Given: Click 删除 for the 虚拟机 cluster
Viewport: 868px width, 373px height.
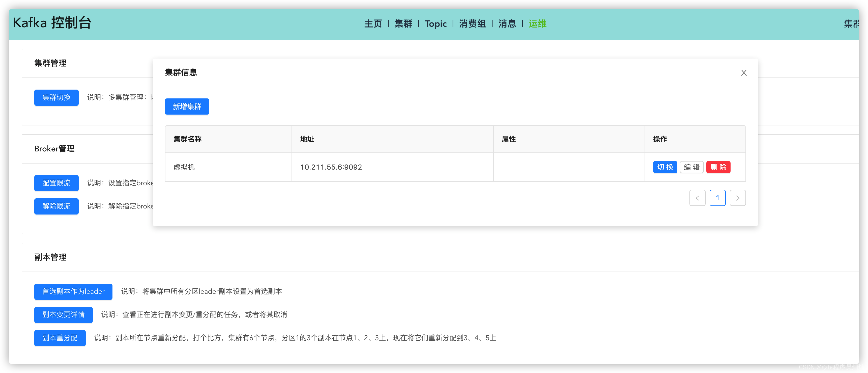Looking at the screenshot, I should 718,167.
